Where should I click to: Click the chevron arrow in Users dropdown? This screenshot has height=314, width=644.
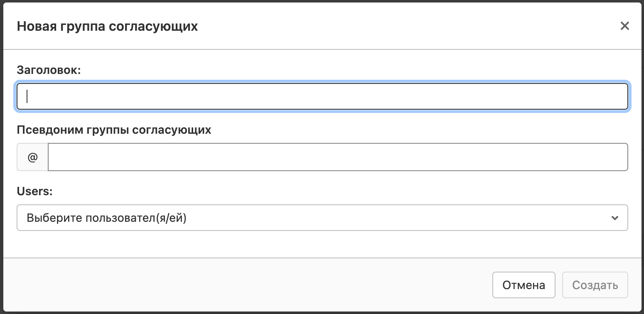point(615,218)
